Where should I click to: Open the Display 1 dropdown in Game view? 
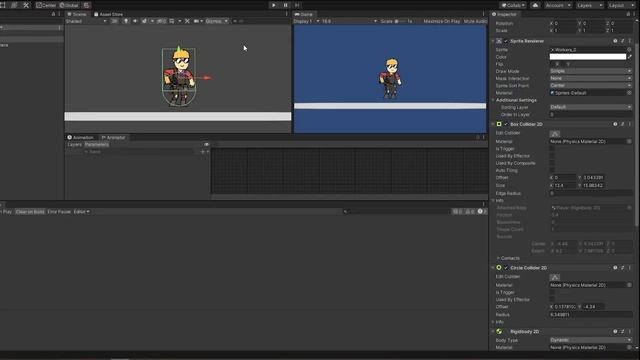(306, 21)
